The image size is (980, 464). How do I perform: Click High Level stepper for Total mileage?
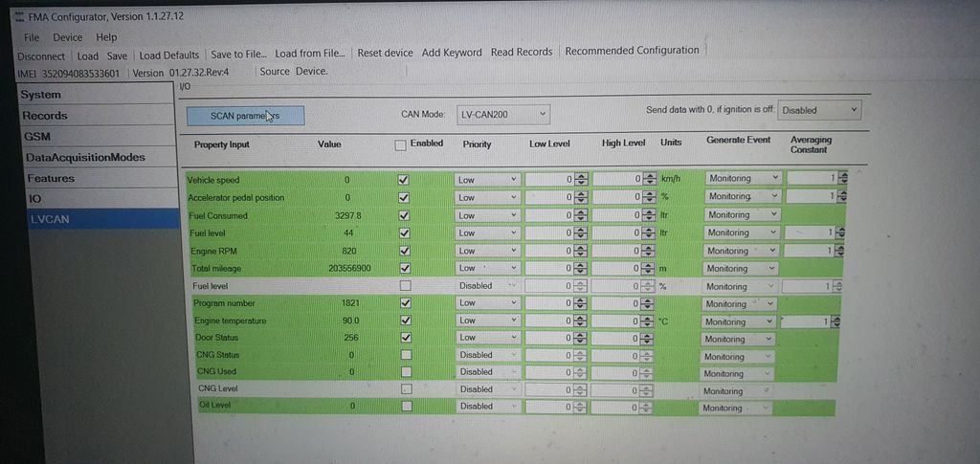(650, 269)
